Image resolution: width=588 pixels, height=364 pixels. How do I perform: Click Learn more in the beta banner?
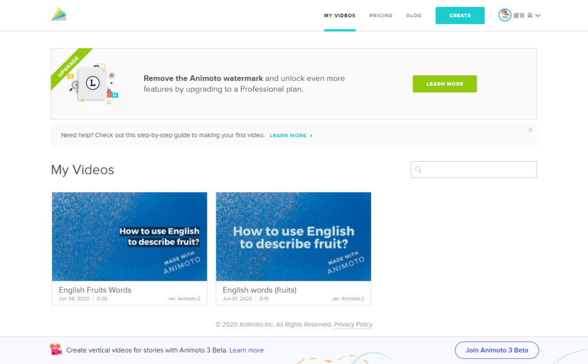(x=246, y=350)
